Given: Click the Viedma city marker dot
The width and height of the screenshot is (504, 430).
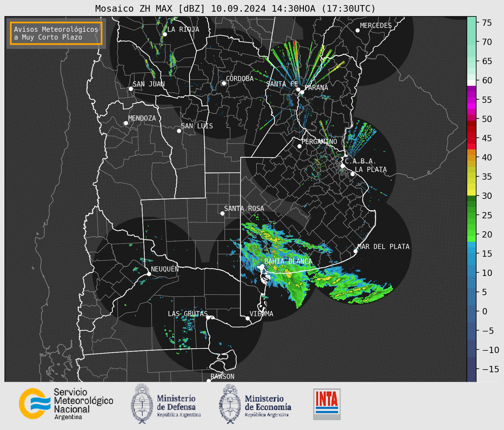Looking at the screenshot, I should coord(248,318).
